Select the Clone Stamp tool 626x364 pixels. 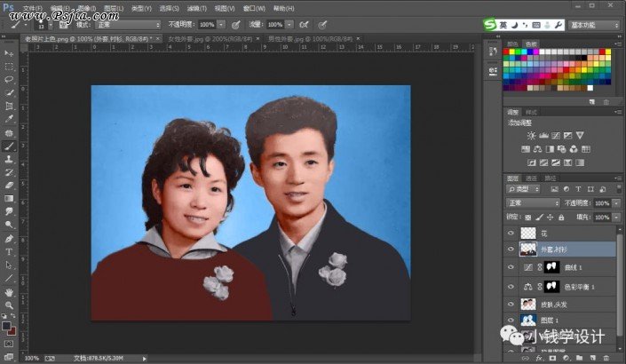[9, 159]
